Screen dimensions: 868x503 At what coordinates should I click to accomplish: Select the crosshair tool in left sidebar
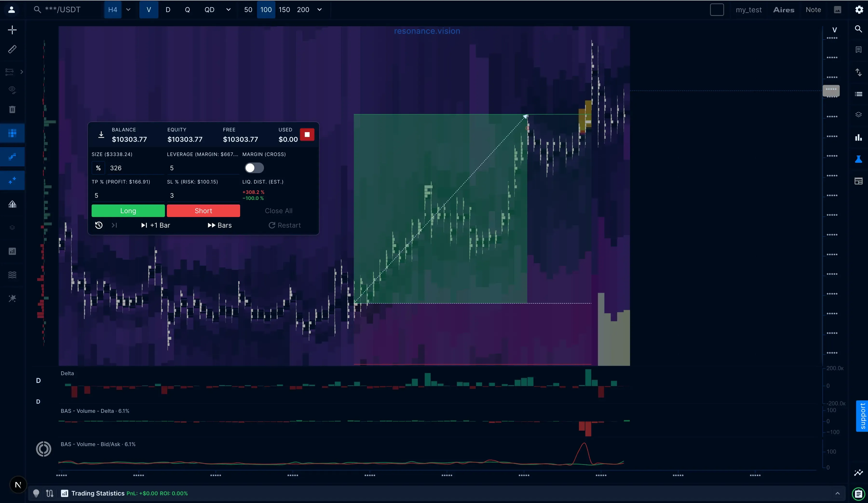click(12, 30)
